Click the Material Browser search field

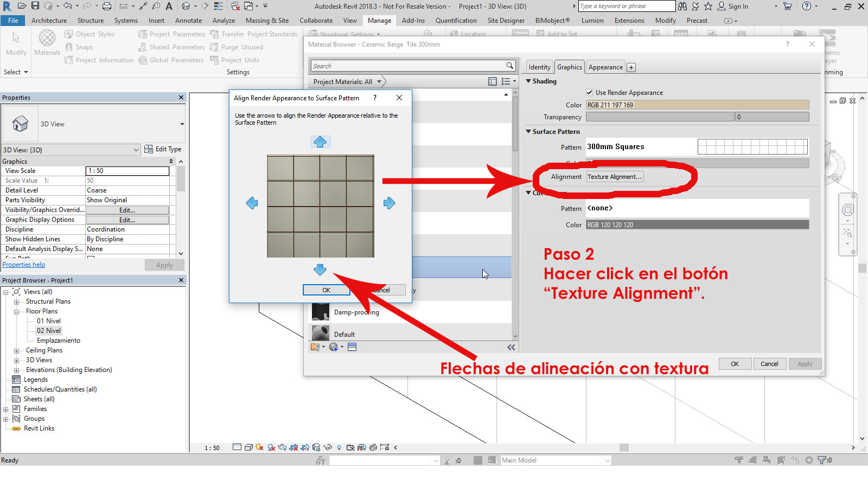pos(408,66)
